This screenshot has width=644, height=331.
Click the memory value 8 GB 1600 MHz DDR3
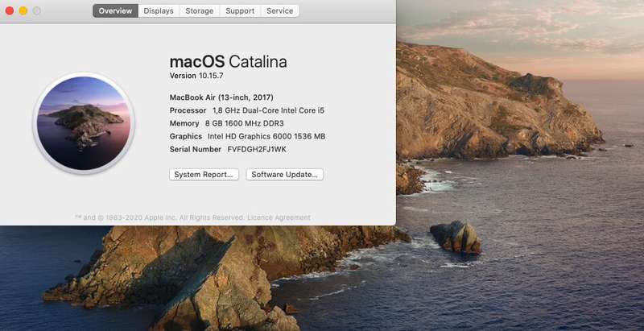click(245, 123)
